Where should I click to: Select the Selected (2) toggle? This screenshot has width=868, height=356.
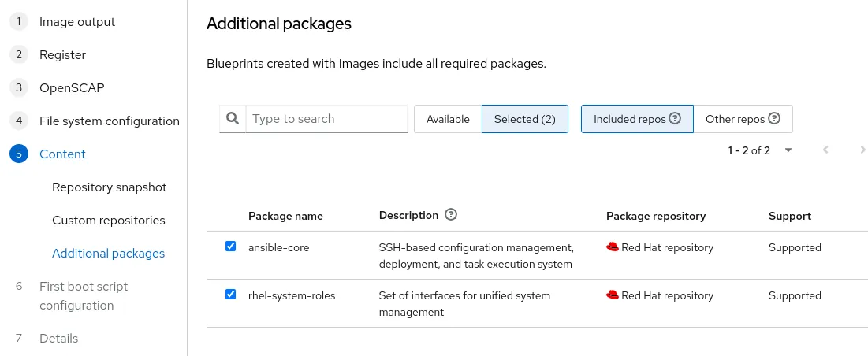tap(524, 119)
